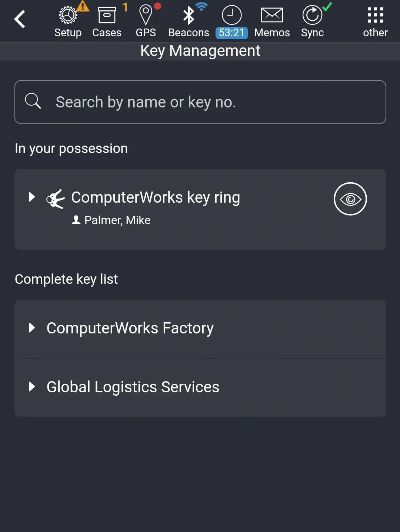
Task: Expand ComputerWorks Factory key list
Action: [x=31, y=328]
